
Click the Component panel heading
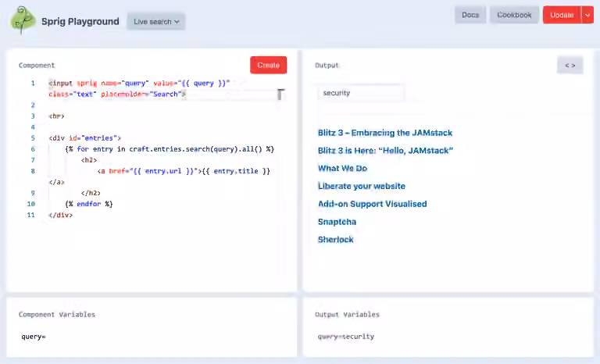[37, 66]
